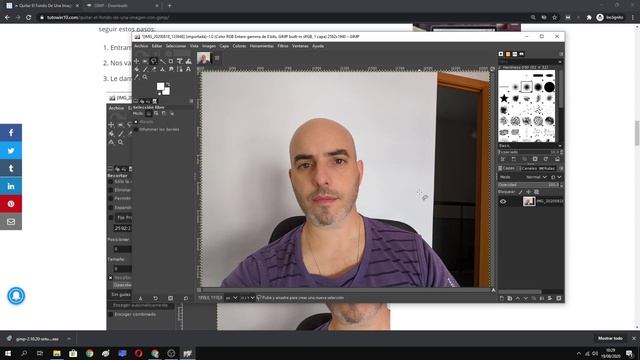Screen dimensions: 640x360
Task: Switch to the Rutas tab
Action: point(547,168)
